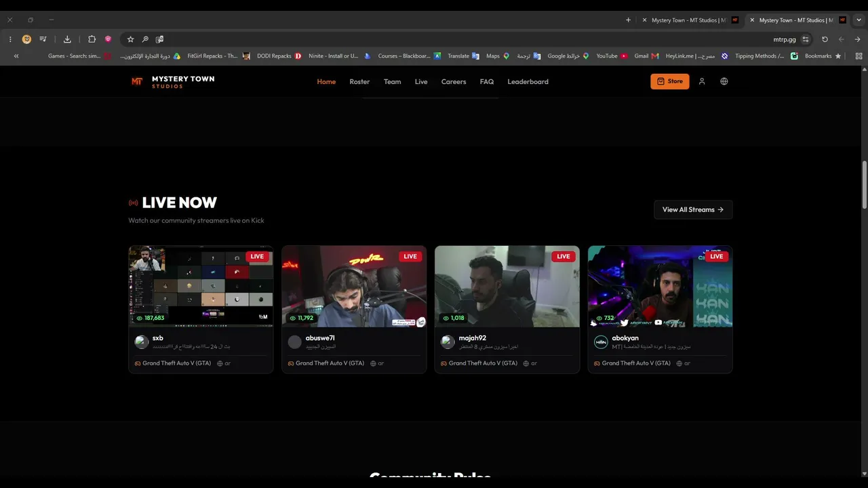Screen dimensions: 868x488
Task: Reload the page
Action: pos(825,39)
